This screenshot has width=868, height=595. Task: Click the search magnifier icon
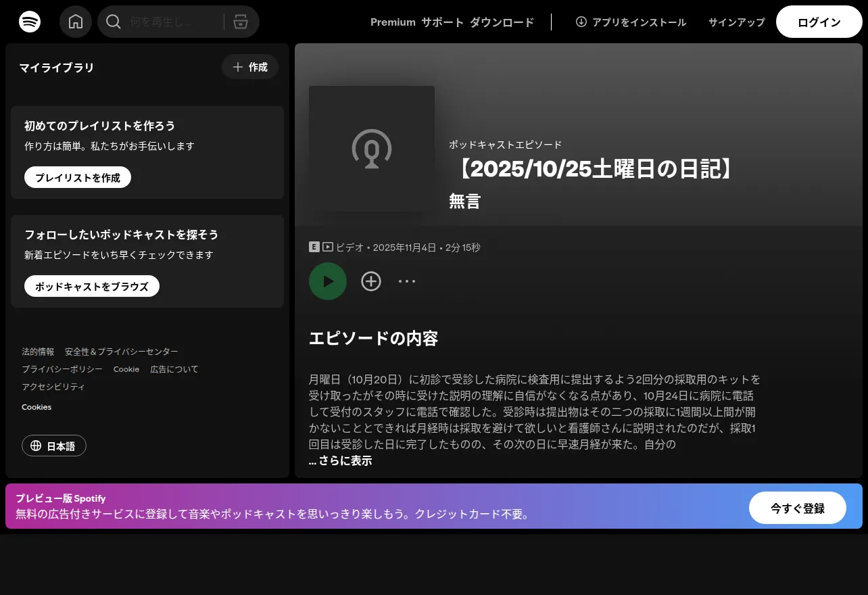[x=114, y=22]
